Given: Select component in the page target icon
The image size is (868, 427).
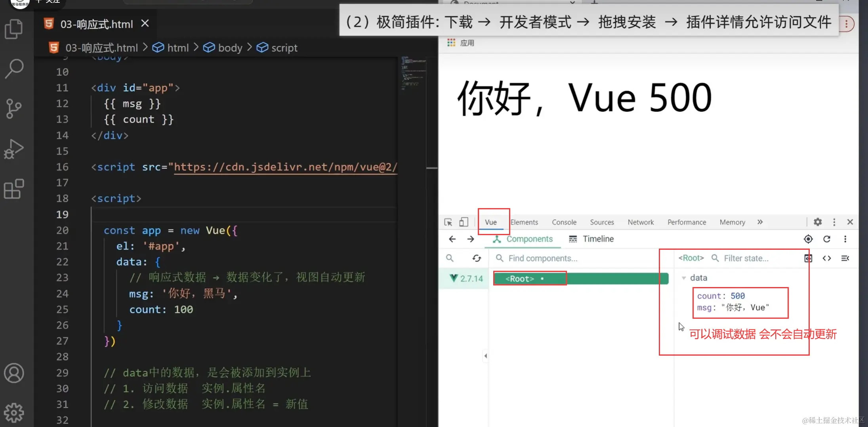Looking at the screenshot, I should (x=808, y=239).
